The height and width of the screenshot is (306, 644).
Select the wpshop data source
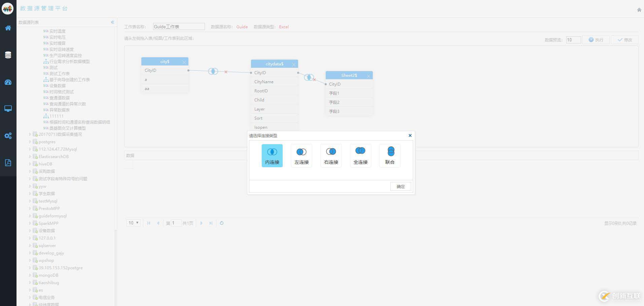click(46, 261)
